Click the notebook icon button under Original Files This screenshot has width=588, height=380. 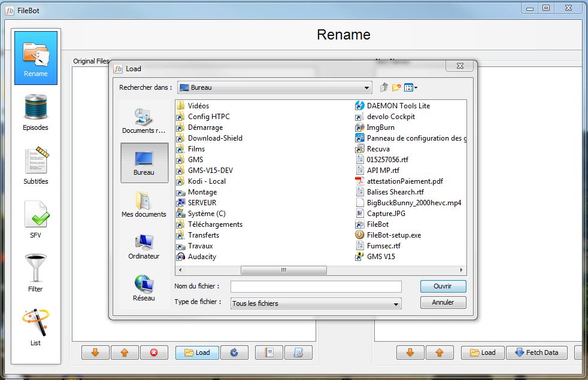click(x=269, y=352)
